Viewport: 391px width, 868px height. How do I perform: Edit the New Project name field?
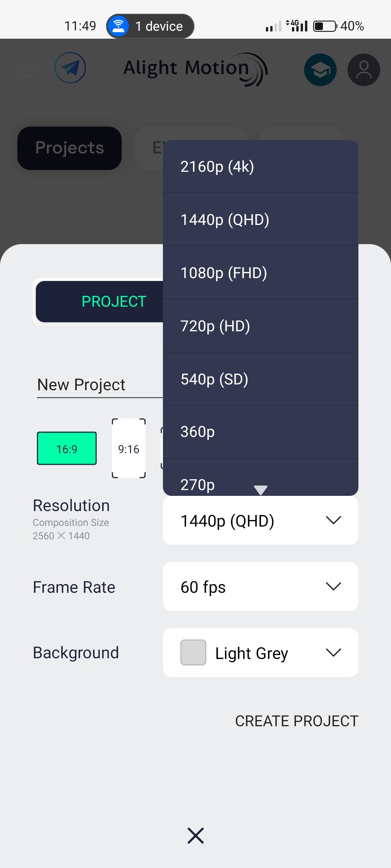98,385
